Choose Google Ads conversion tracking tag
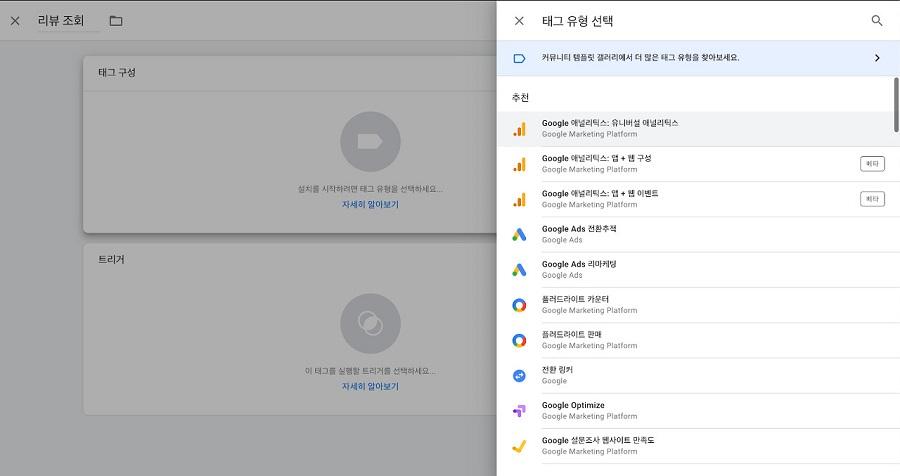The width and height of the screenshot is (900, 476). (x=698, y=234)
